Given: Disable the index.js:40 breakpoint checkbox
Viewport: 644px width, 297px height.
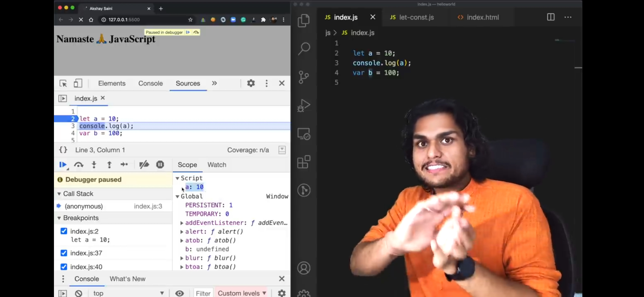Looking at the screenshot, I should click(64, 267).
